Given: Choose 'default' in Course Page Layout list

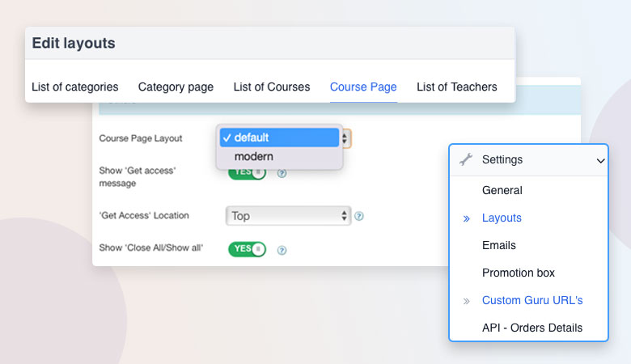Looking at the screenshot, I should [280, 138].
